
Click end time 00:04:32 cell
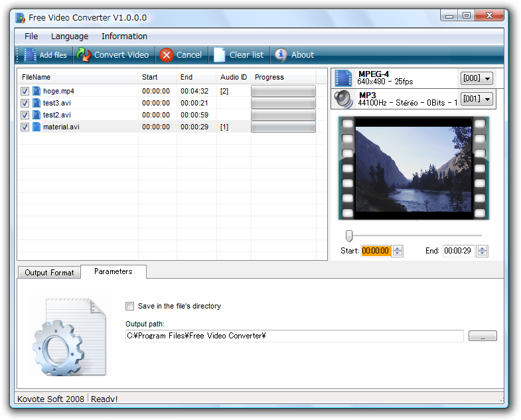click(x=194, y=91)
